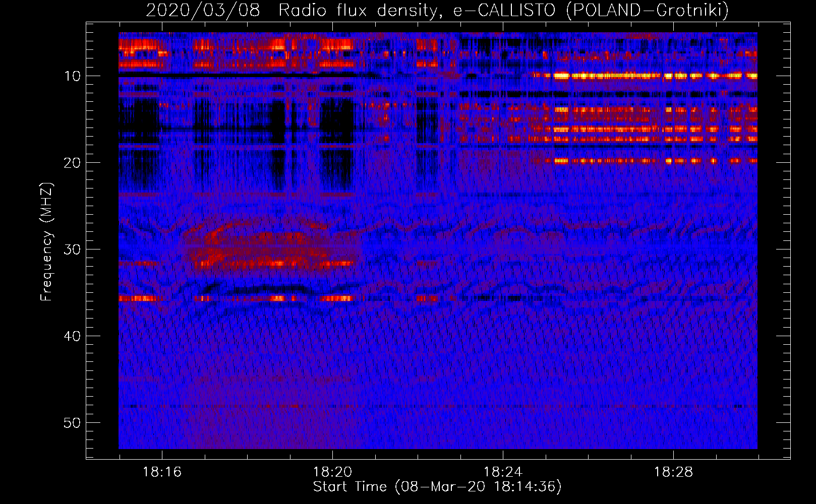Screen dimensions: 816x504
Task: Click the 'Start Time (08-Mar-20 18:14:36)' label
Action: (437, 487)
